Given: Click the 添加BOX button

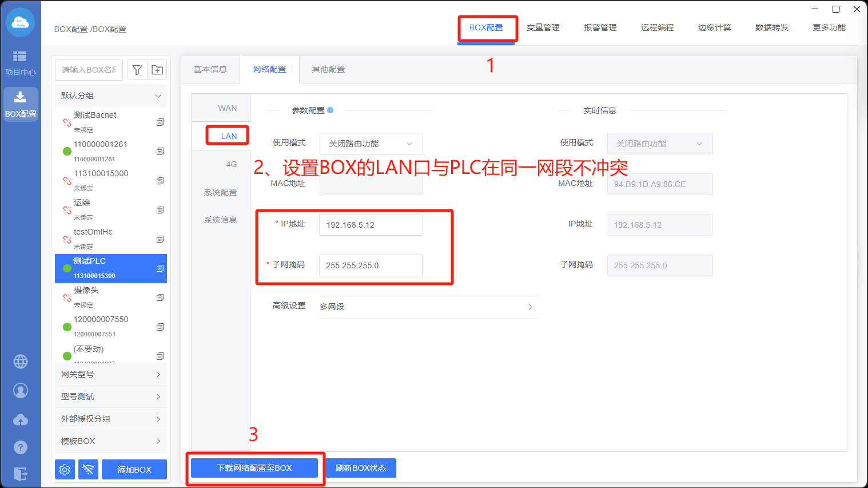Looking at the screenshot, I should (134, 470).
